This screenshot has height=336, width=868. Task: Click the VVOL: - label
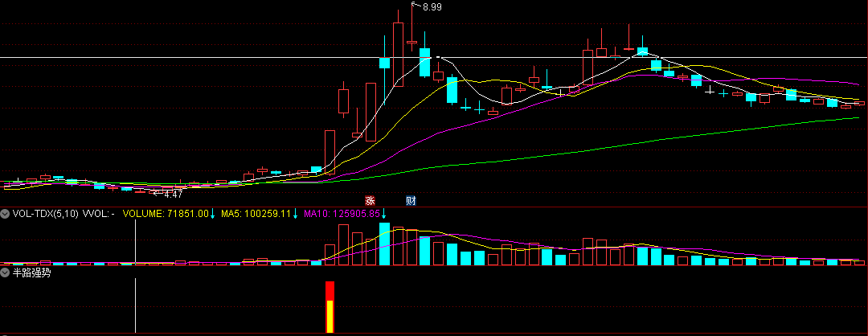click(x=99, y=213)
